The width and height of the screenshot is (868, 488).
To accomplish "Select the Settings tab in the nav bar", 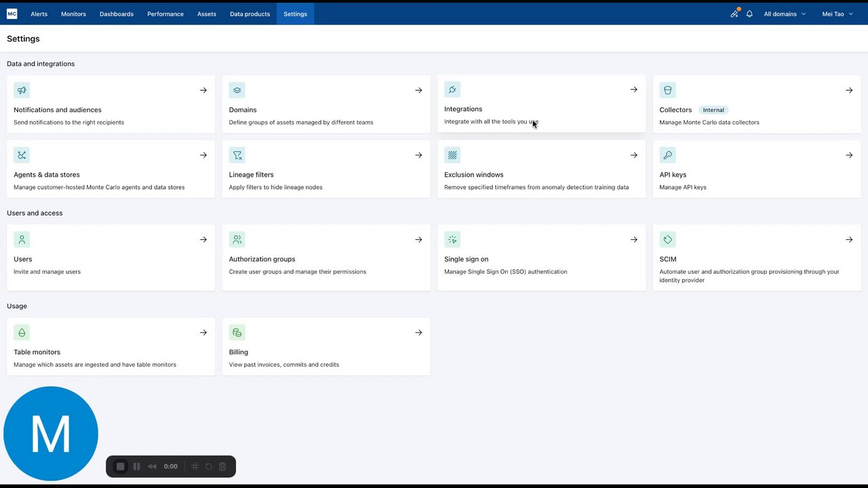I will 295,14.
